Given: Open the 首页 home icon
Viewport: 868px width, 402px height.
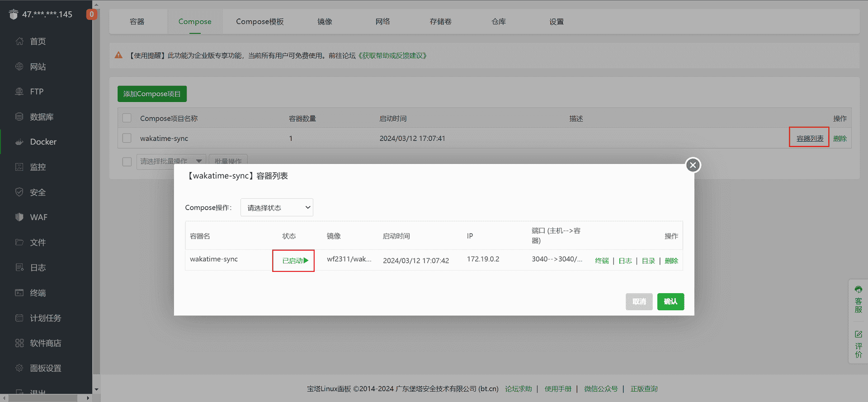Looking at the screenshot, I should click(19, 42).
